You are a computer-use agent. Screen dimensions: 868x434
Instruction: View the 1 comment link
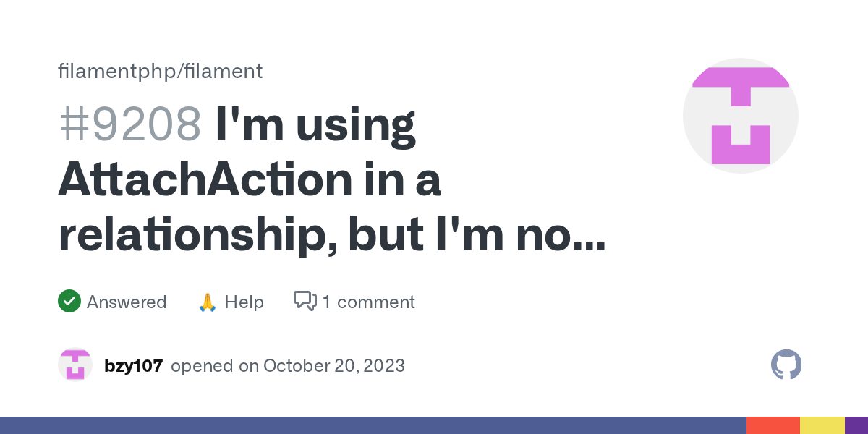pyautogui.click(x=368, y=302)
